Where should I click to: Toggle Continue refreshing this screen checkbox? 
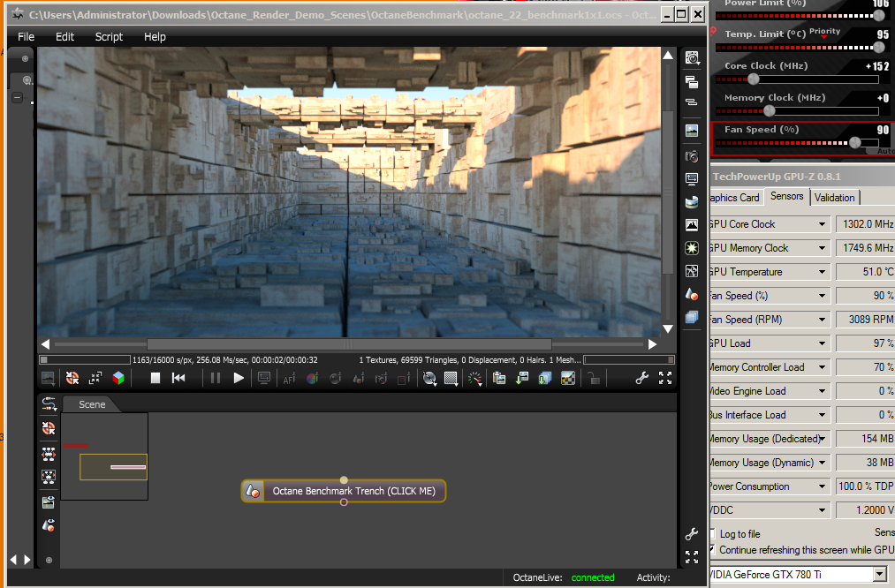click(x=712, y=550)
